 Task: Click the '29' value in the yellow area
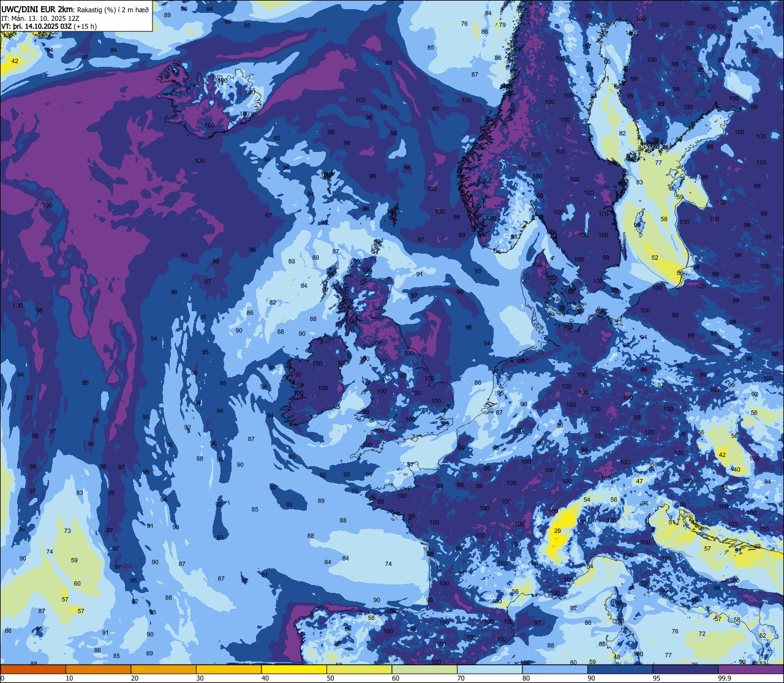(557, 531)
